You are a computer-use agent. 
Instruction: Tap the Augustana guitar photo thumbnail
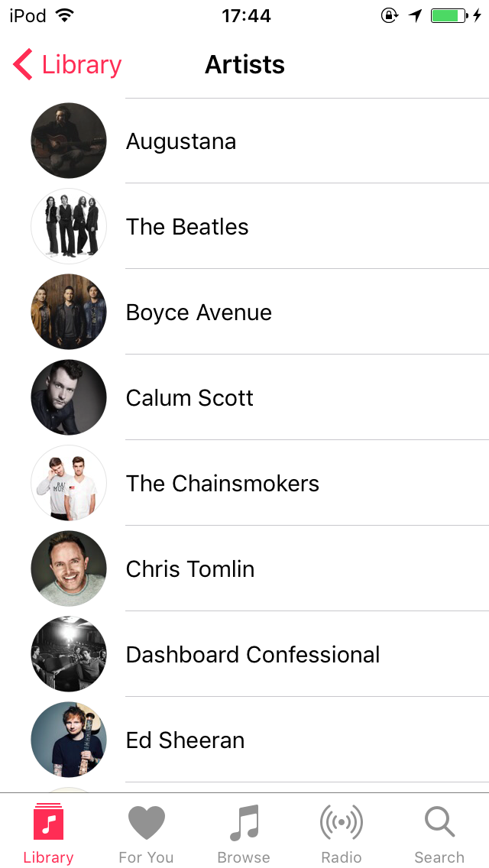click(69, 141)
